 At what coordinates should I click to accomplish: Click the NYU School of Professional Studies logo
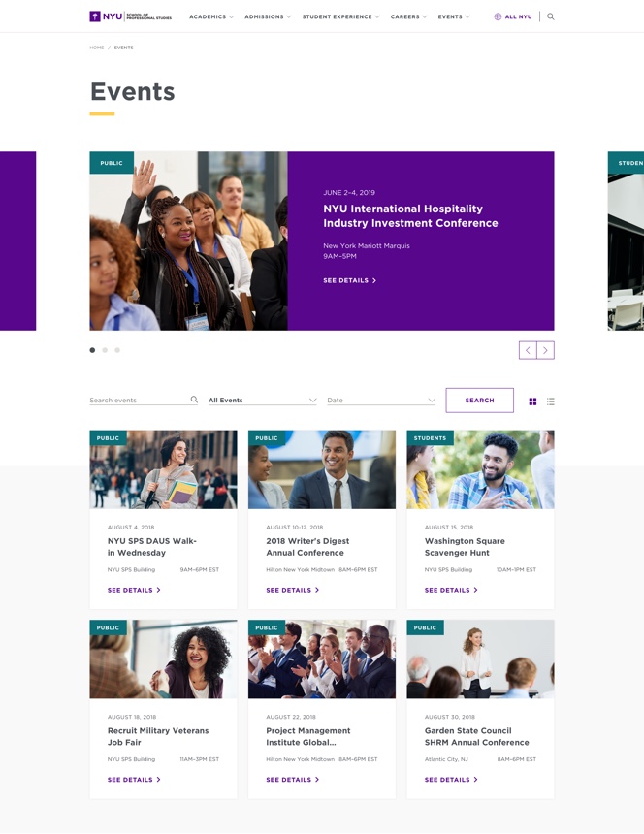click(x=131, y=16)
